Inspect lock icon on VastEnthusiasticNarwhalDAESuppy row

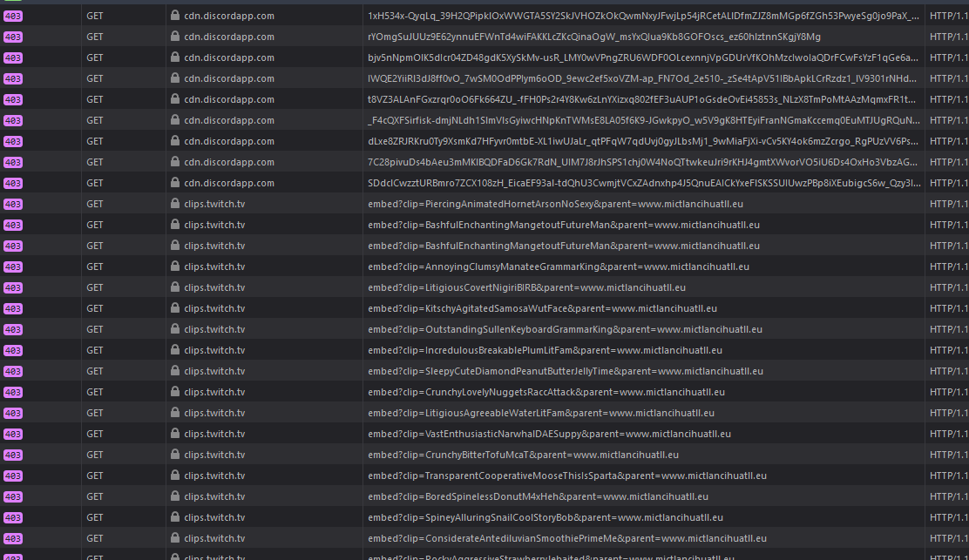[175, 434]
